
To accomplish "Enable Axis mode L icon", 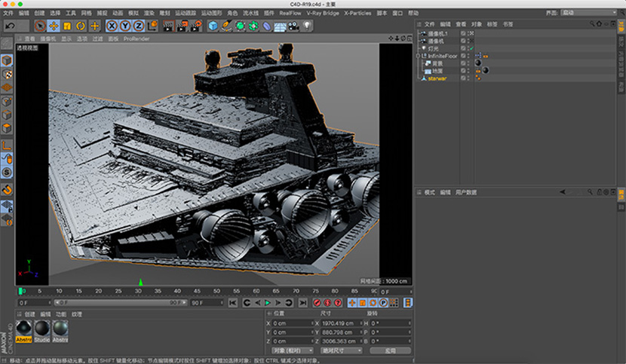I will pos(6,145).
